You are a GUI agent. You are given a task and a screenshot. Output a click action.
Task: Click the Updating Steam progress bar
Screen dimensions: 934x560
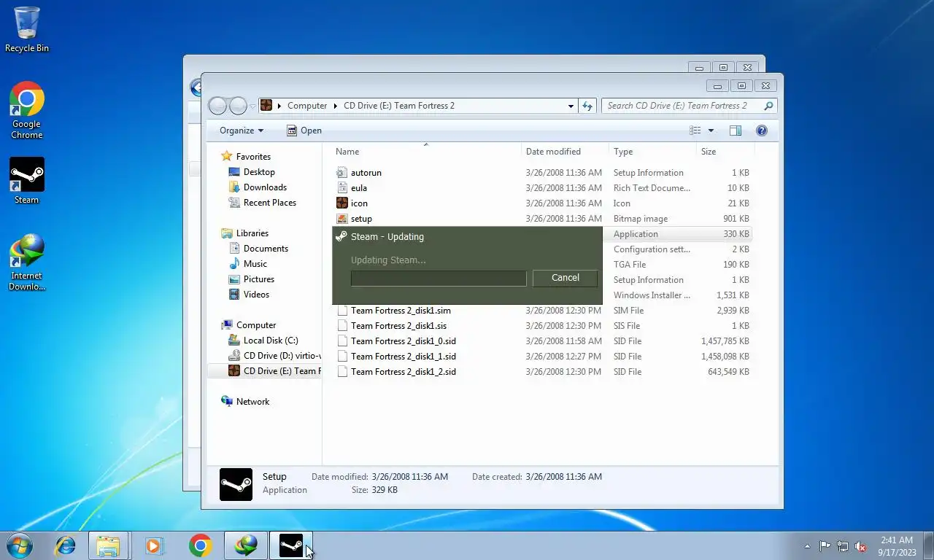(439, 278)
